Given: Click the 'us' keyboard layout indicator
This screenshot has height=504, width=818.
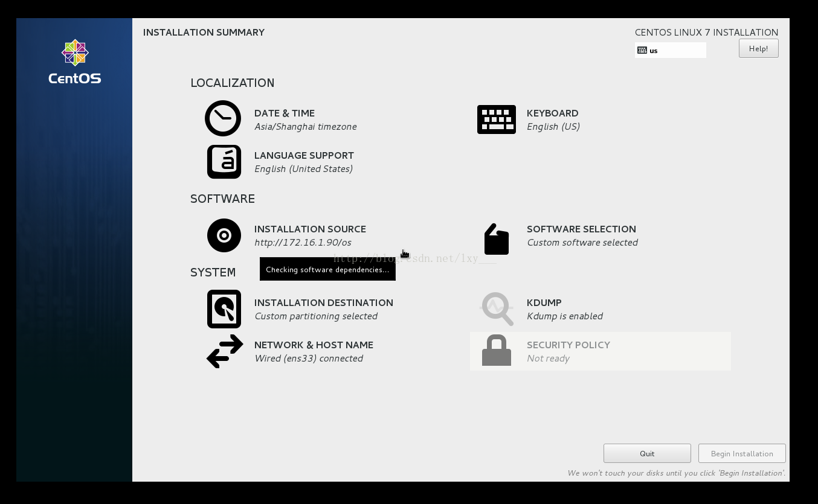Looking at the screenshot, I should [x=671, y=51].
